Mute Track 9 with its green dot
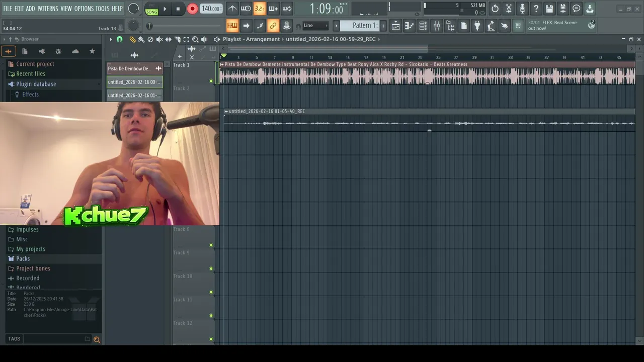This screenshot has width=644, height=362. coord(211,269)
